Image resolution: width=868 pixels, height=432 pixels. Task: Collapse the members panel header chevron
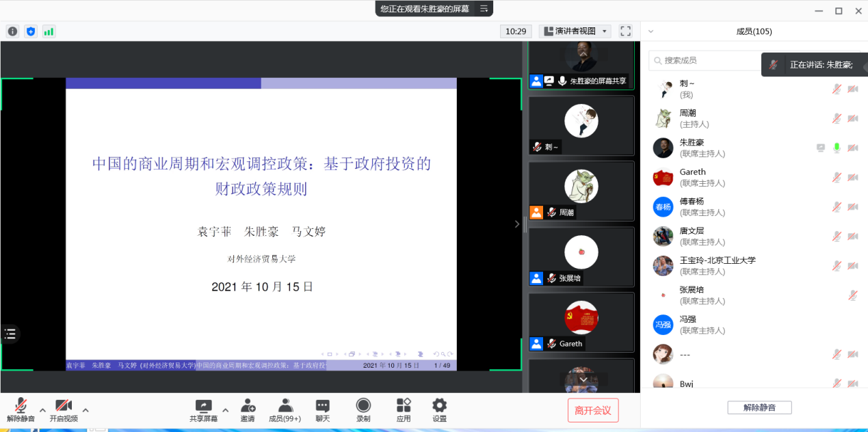coord(651,31)
